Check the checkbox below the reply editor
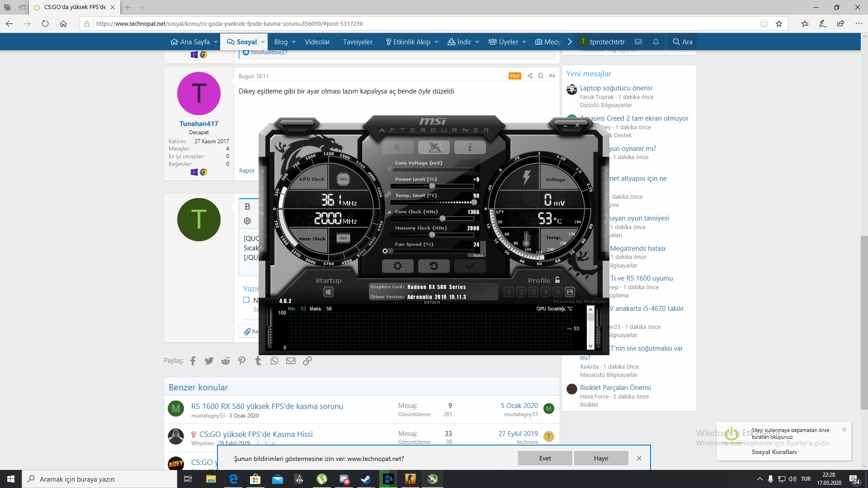The height and width of the screenshot is (488, 868). tap(246, 300)
